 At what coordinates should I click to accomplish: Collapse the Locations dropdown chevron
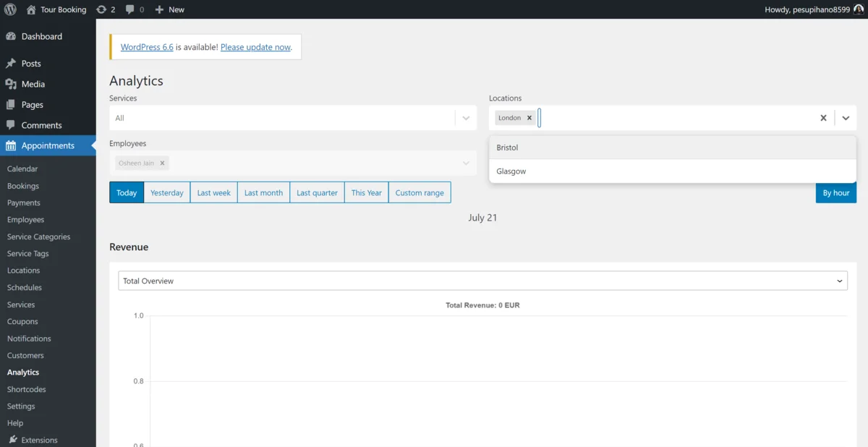[846, 118]
